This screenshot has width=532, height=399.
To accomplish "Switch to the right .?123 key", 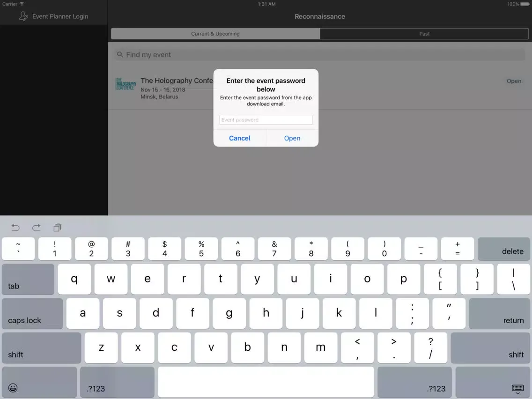I will [414, 382].
